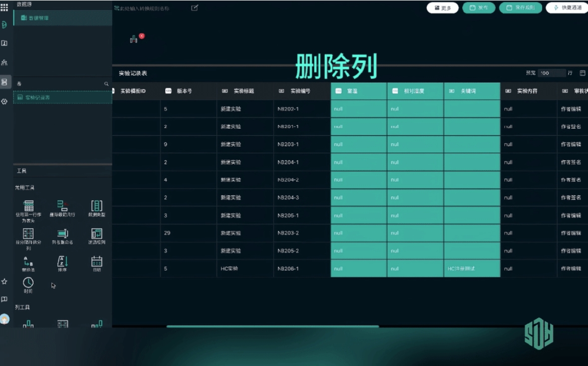The width and height of the screenshot is (588, 366).
Task: Click the 发布 publish button
Action: 478,8
